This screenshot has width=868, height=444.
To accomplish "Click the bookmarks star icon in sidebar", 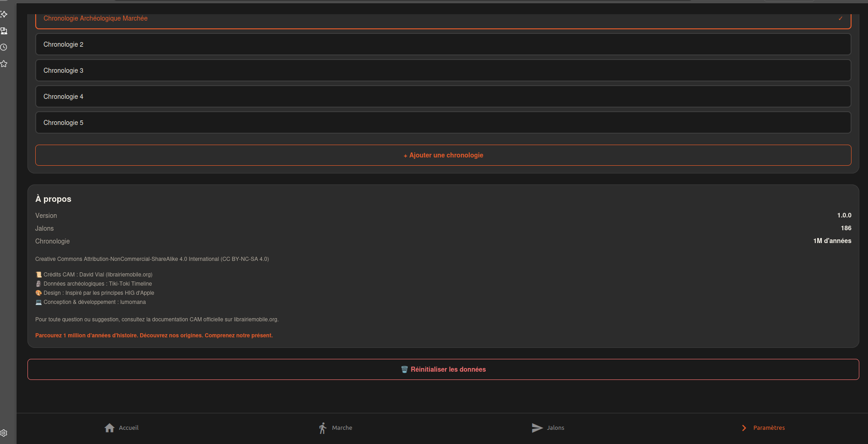I will tap(4, 64).
